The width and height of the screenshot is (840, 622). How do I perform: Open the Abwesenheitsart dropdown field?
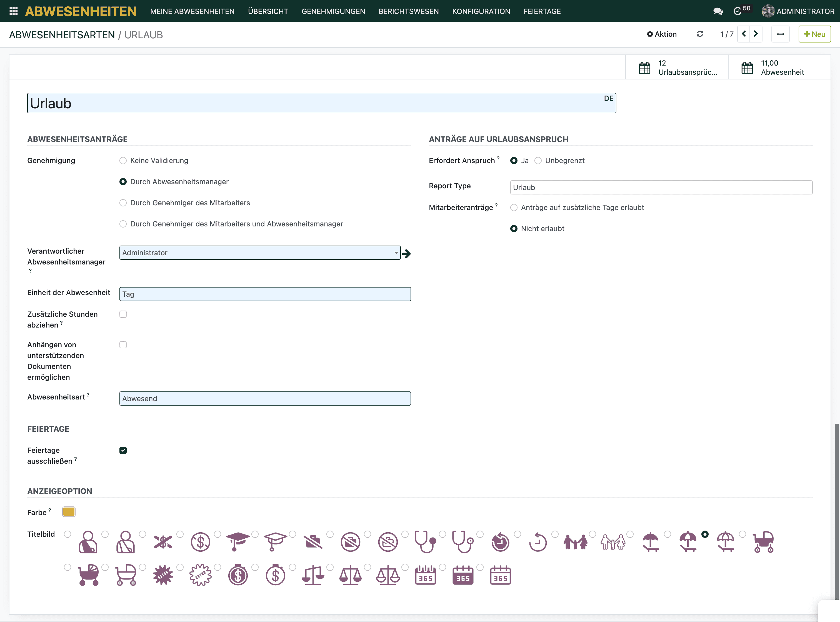[265, 398]
